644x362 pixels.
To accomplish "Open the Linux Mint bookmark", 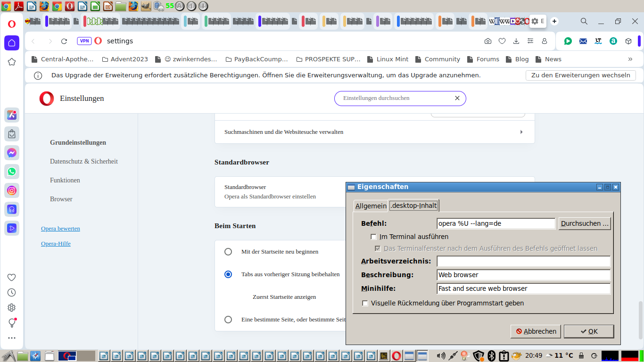I will point(387,59).
